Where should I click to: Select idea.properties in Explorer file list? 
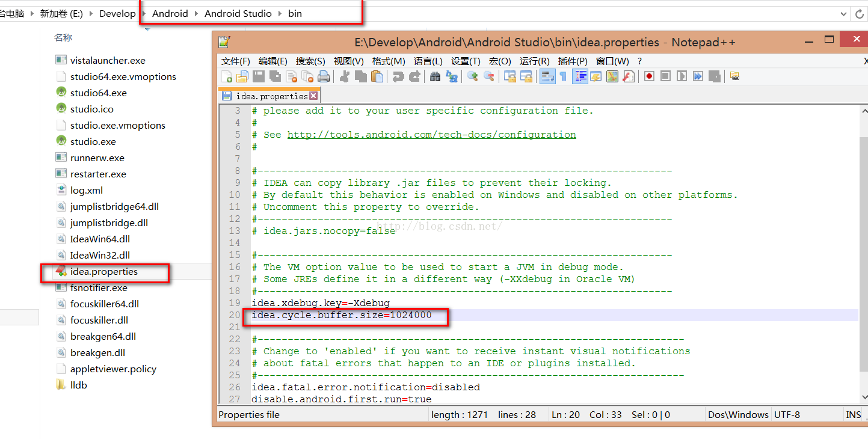point(104,272)
